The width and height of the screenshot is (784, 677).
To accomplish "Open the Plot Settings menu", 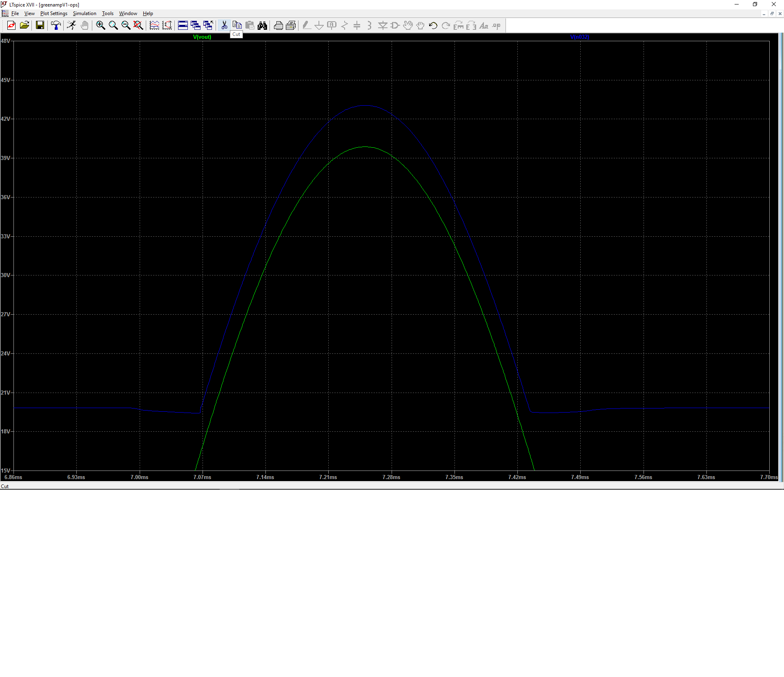I will (54, 13).
